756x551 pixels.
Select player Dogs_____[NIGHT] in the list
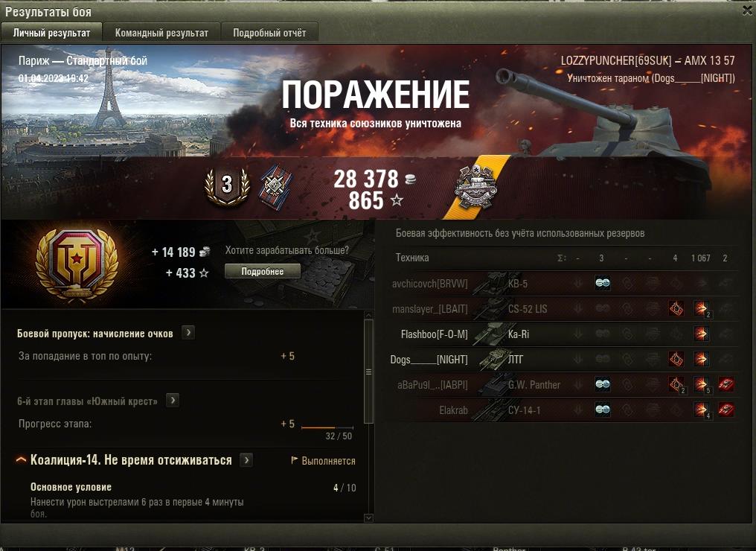point(429,360)
